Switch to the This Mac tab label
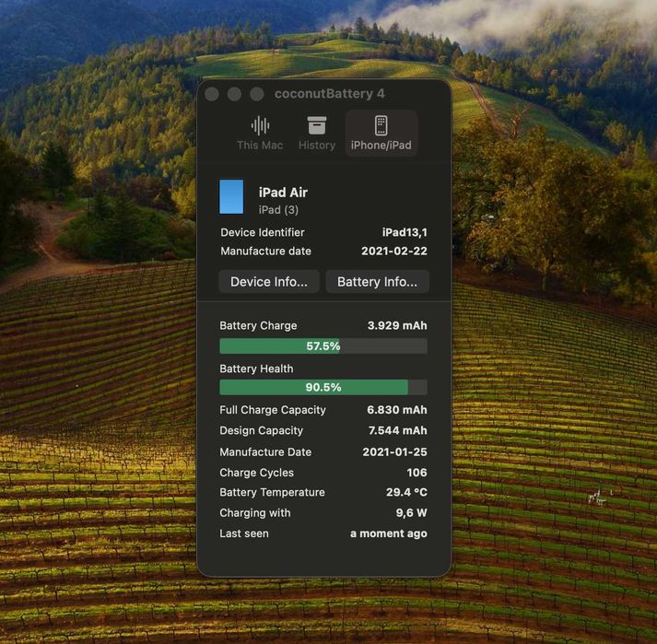657x644 pixels. coord(260,146)
